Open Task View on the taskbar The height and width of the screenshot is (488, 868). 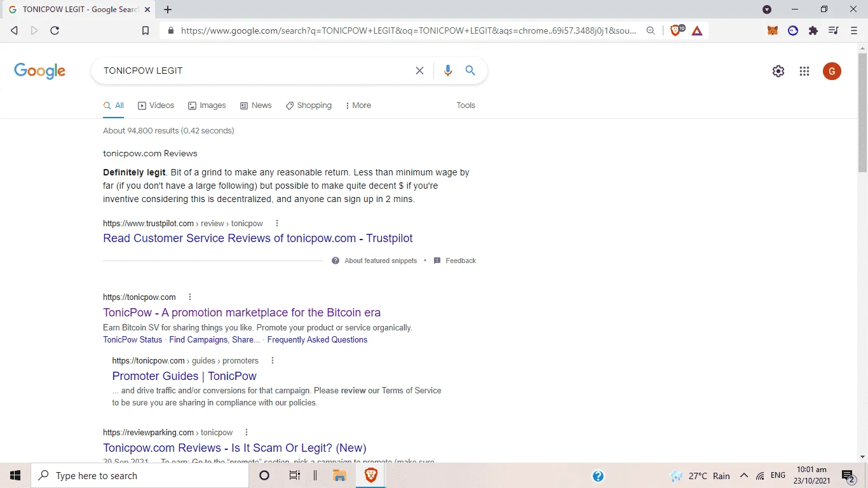(294, 475)
